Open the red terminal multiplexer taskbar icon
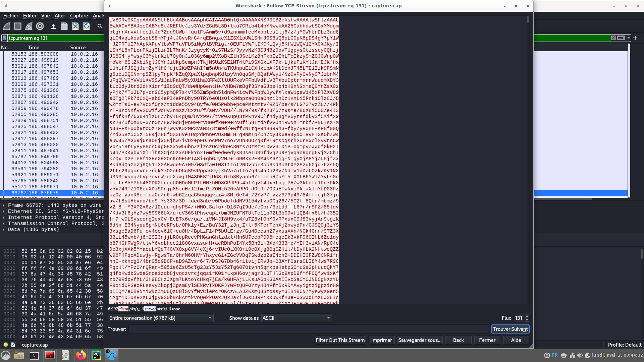Image resolution: width=644 pixels, height=362 pixels. point(50,355)
